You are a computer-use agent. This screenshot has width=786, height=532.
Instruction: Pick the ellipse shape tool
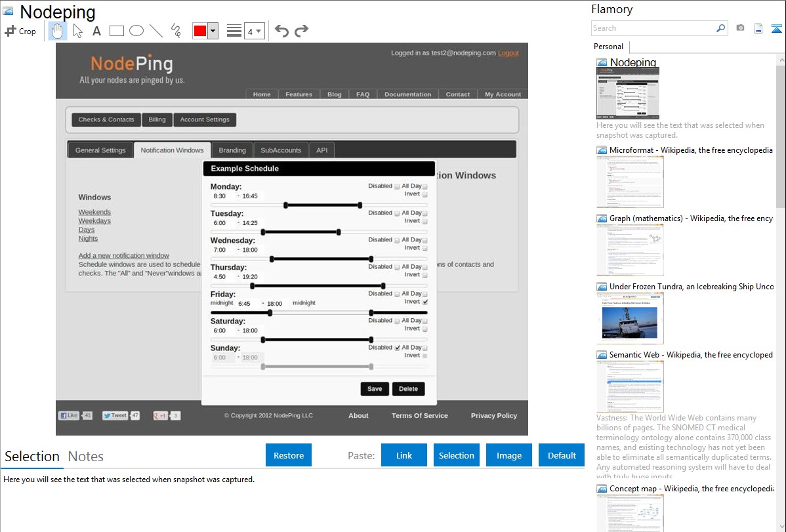[x=136, y=31]
